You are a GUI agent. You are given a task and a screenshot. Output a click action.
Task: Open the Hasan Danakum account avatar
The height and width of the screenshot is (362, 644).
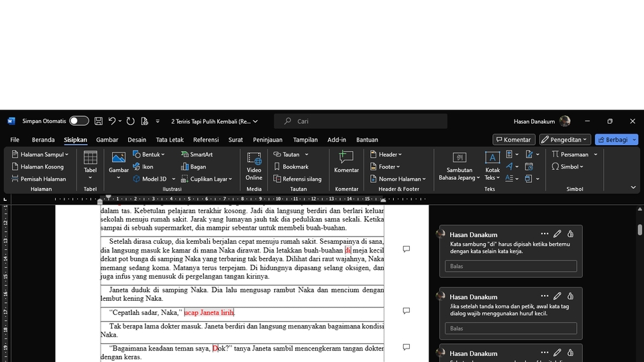(565, 121)
